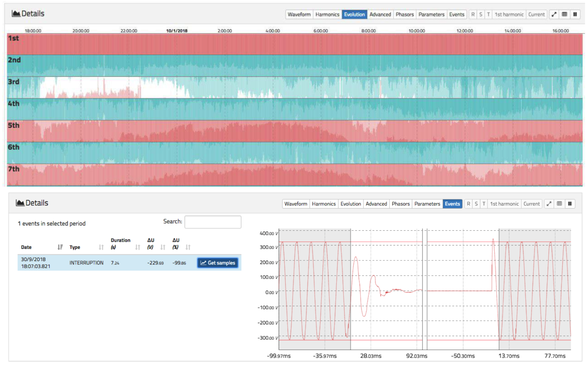Toggle phase T in bottom panel
Screen dimensions: 588x367
click(484, 204)
